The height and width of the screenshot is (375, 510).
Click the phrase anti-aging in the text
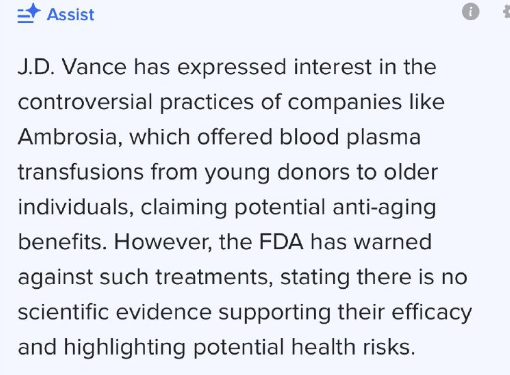[384, 208]
